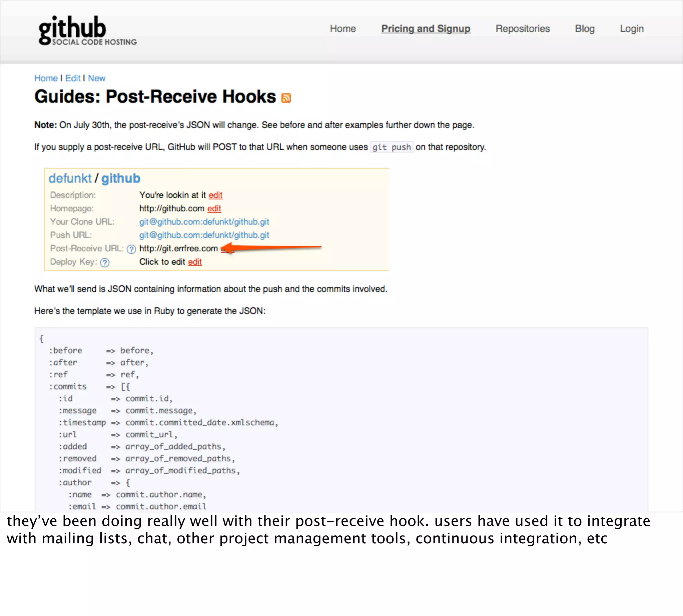Click edit next to Deploy Key Click to edit
683x616 pixels.
(195, 262)
